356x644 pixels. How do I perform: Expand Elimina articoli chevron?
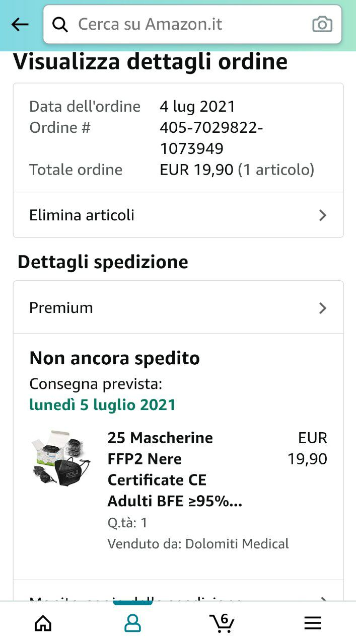click(x=323, y=215)
